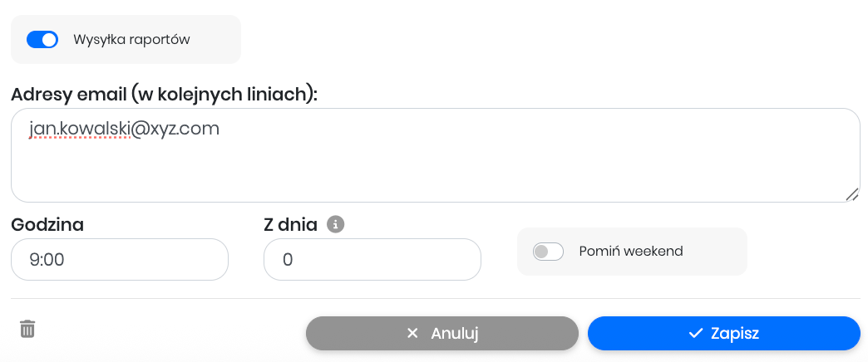Image resolution: width=868 pixels, height=362 pixels.
Task: Click the info icon beside Z dnia
Action: (335, 224)
